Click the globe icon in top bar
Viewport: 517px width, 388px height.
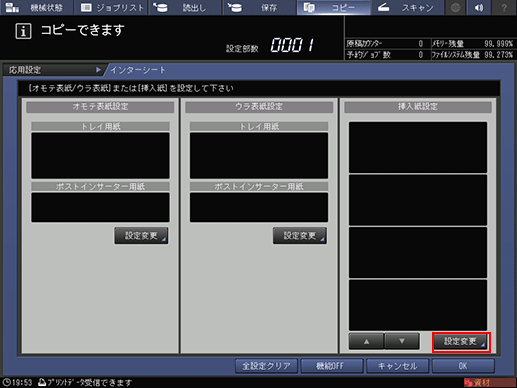point(456,7)
